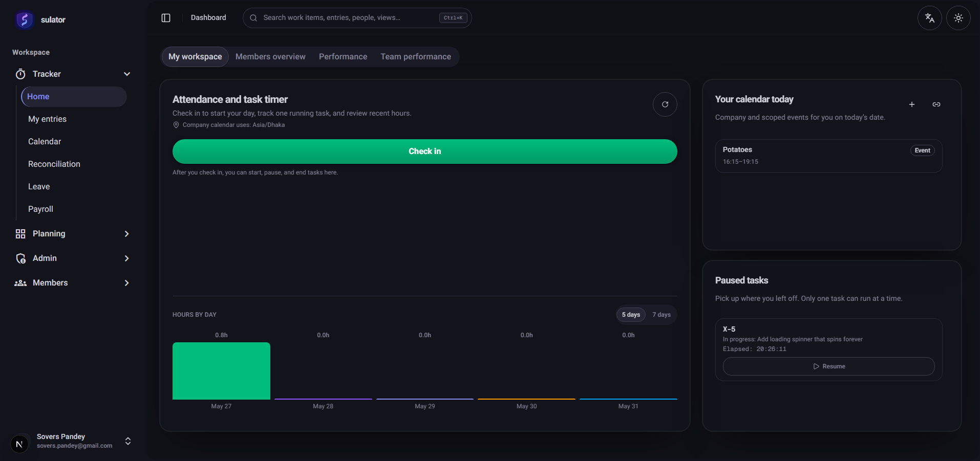The image size is (980, 461).
Task: Expand the Members section chevron
Action: tap(127, 283)
